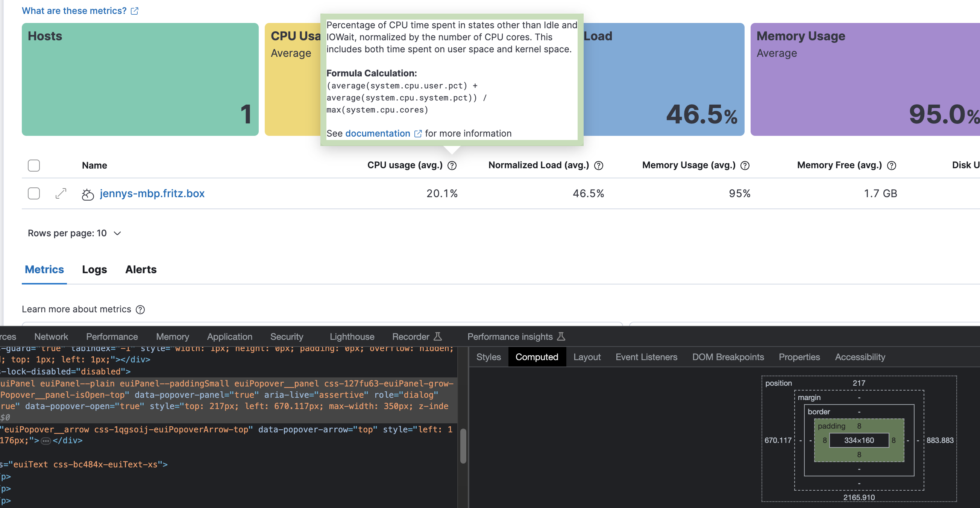The height and width of the screenshot is (508, 980).
Task: Open the Accessibility pane
Action: [860, 357]
